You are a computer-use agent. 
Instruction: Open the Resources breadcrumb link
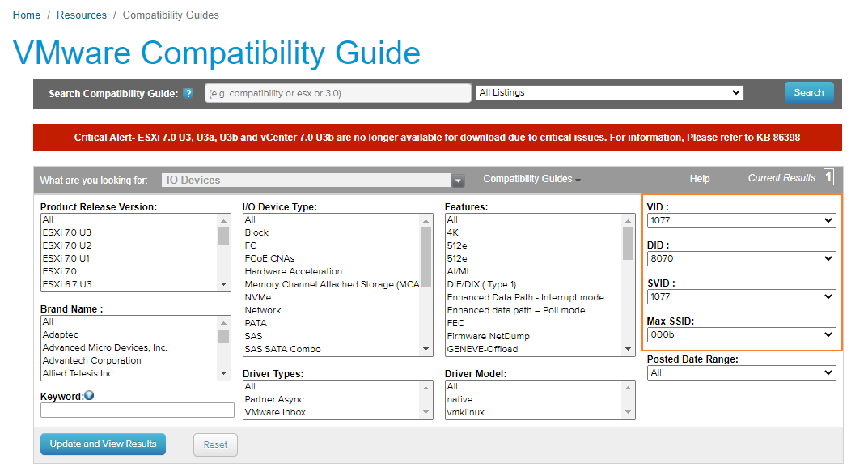(81, 15)
